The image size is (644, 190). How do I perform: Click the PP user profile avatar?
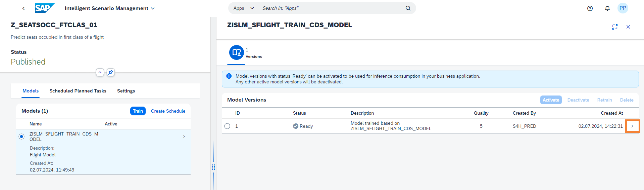[623, 8]
